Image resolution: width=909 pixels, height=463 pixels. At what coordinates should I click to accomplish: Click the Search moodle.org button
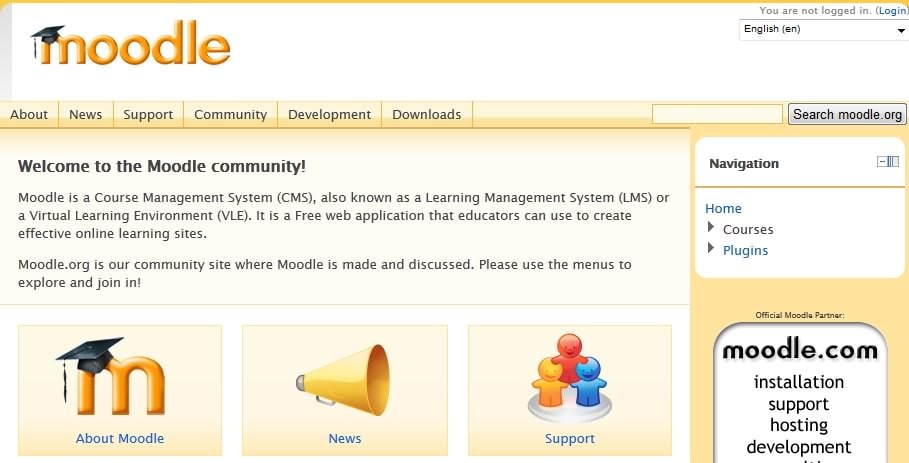[847, 114]
